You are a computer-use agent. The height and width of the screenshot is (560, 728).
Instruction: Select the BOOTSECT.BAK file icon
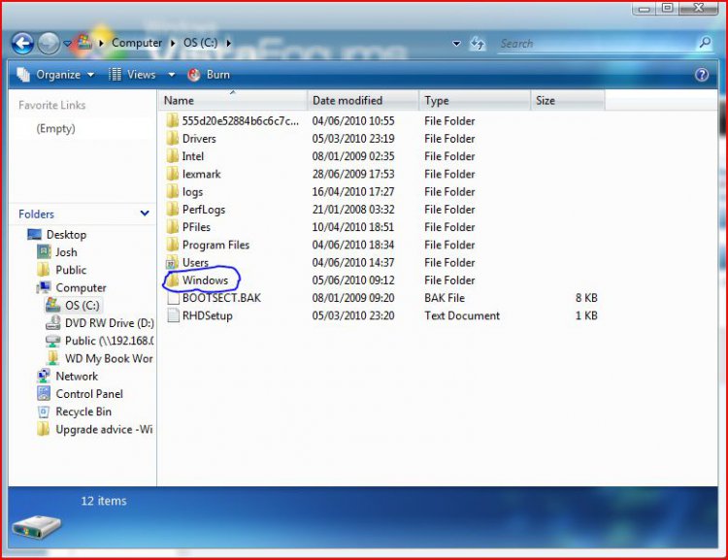point(173,298)
